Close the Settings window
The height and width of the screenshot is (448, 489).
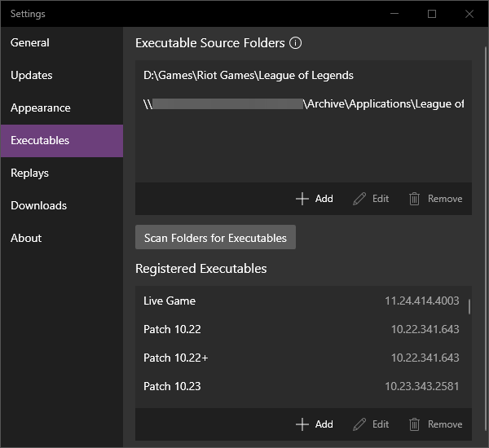tap(469, 14)
